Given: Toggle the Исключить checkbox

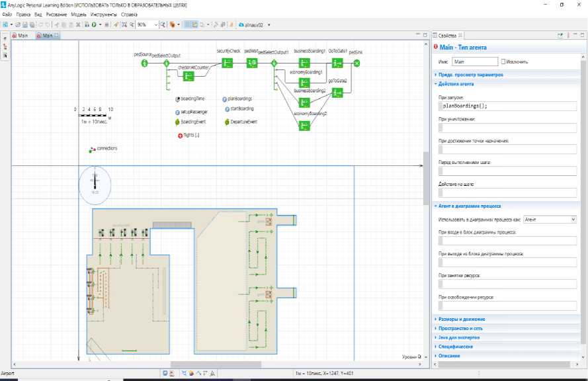Looking at the screenshot, I should coord(504,62).
